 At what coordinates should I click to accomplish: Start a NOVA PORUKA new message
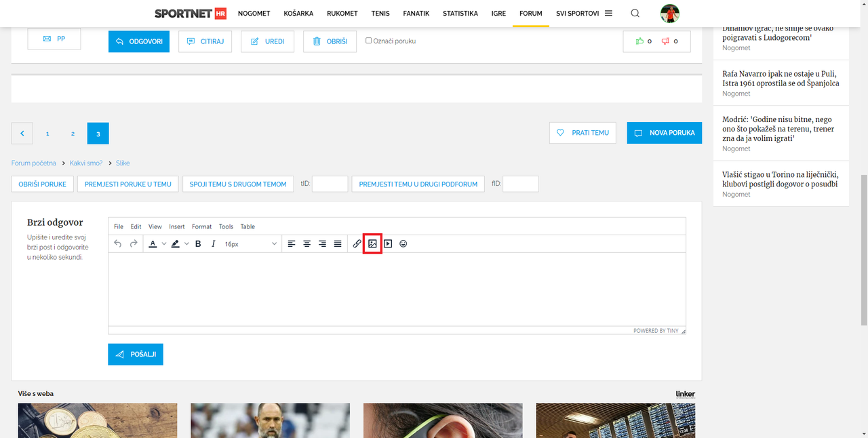tap(665, 133)
